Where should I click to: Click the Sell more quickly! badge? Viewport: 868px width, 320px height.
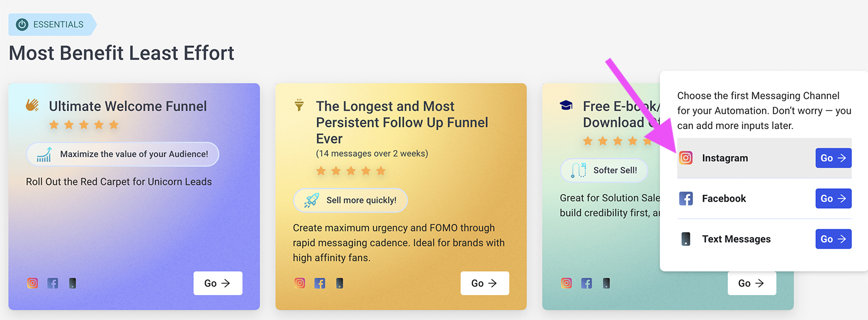click(350, 200)
